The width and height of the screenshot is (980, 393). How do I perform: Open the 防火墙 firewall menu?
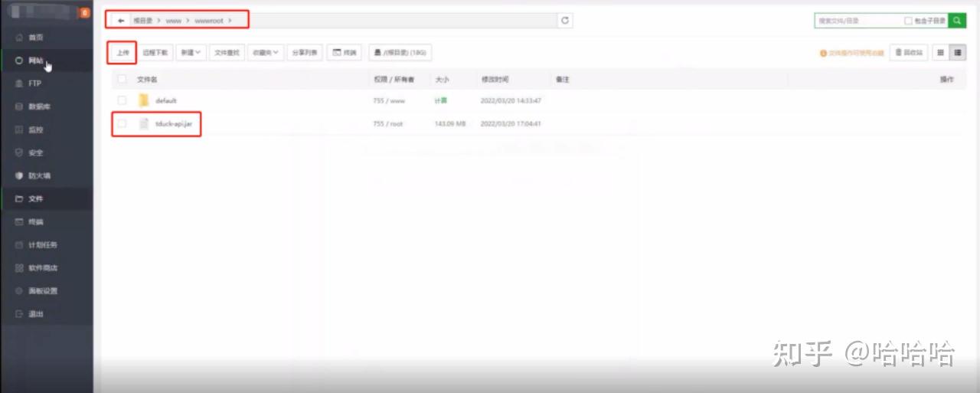[47, 175]
